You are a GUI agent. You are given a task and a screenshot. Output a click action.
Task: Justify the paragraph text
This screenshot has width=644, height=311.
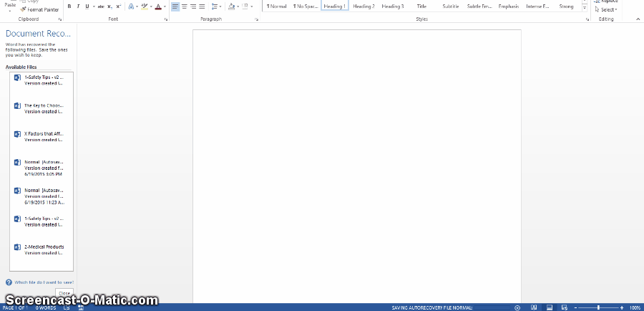click(202, 6)
